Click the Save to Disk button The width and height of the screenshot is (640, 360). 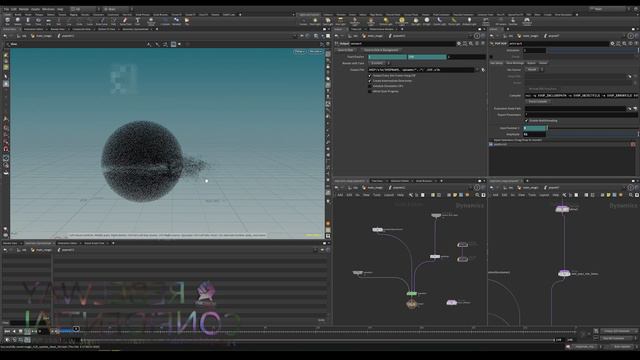pyautogui.click(x=345, y=50)
